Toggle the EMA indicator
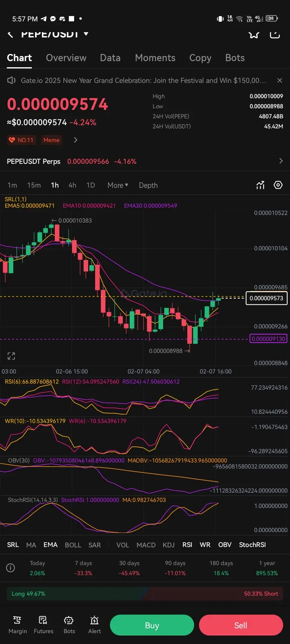Viewport: 290px width, 644px height. coord(50,545)
